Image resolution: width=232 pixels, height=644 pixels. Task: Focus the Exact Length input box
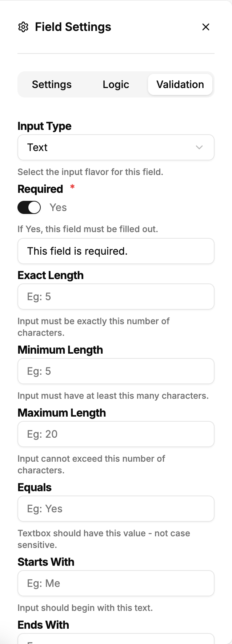116,297
